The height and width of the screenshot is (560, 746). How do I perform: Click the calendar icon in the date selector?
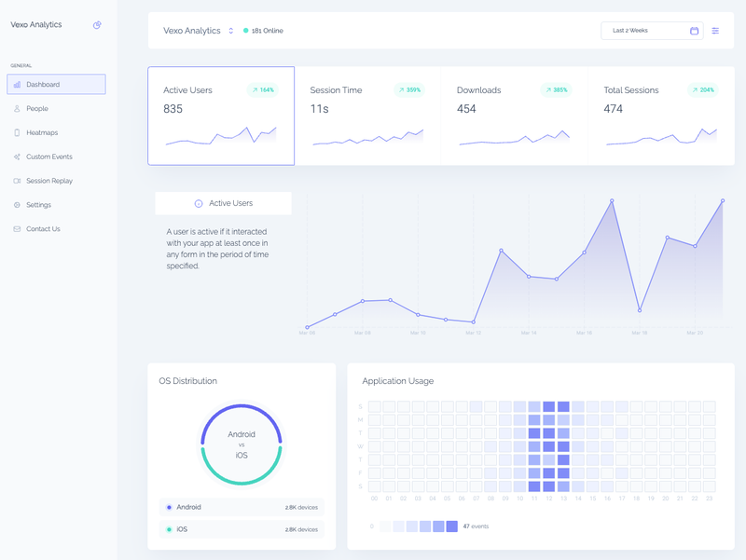(693, 30)
